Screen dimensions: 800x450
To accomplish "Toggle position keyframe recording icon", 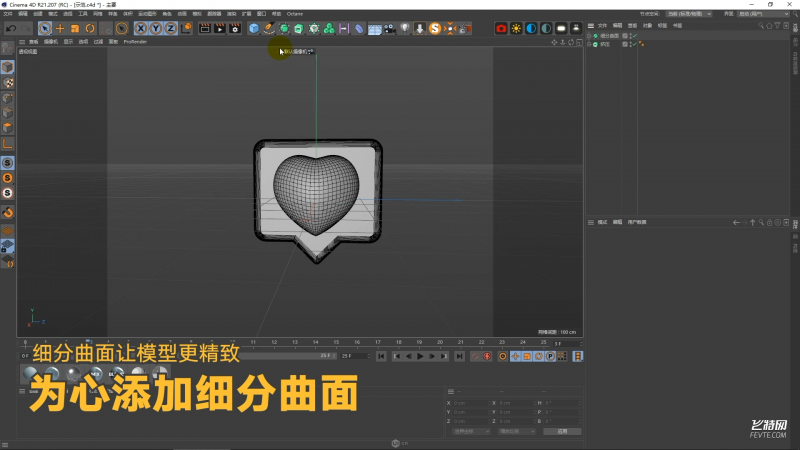I will point(515,356).
